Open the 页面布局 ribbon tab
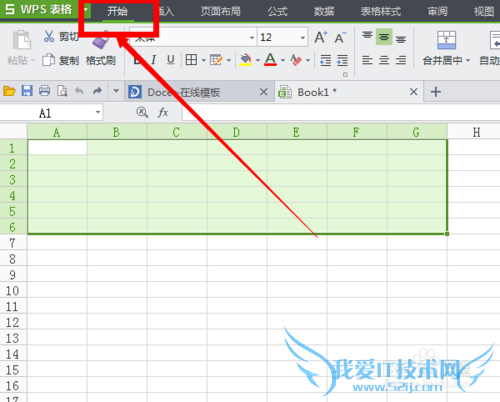The width and height of the screenshot is (500, 402). click(x=220, y=11)
